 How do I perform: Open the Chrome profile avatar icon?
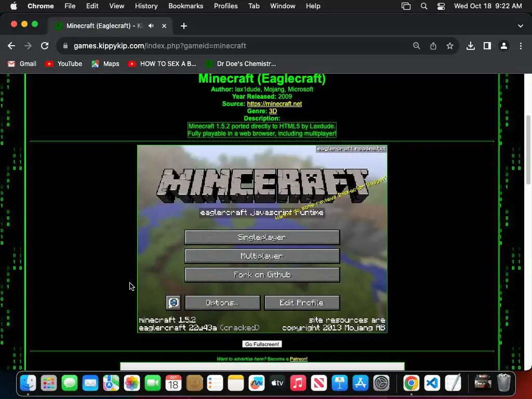[504, 46]
